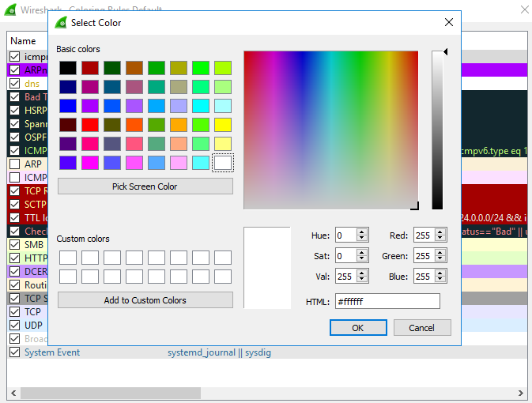Click Add to Custom Colors button
The width and height of the screenshot is (532, 403).
click(145, 300)
